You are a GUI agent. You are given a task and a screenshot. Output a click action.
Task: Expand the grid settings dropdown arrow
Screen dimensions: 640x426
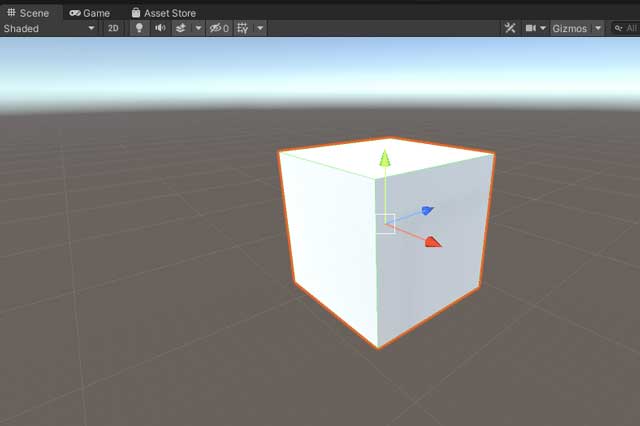[x=260, y=28]
